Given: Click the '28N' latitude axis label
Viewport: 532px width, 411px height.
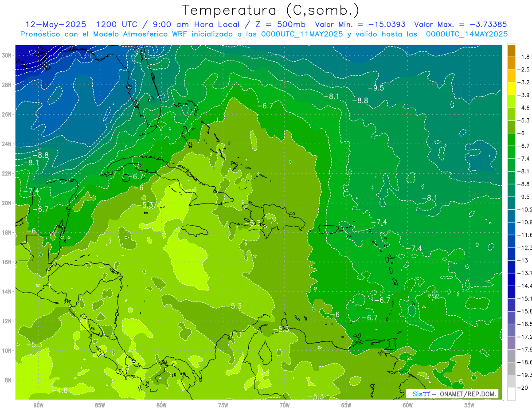Looking at the screenshot, I should (7, 85).
